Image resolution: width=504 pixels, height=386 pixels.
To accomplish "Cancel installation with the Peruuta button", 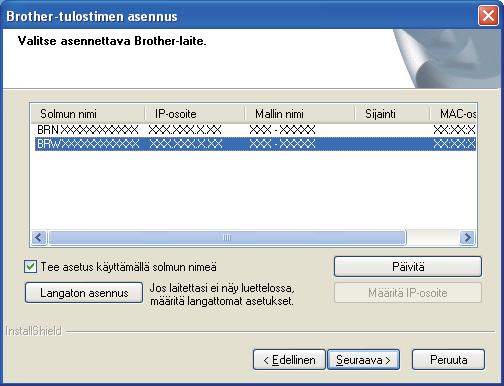I will coord(448,360).
